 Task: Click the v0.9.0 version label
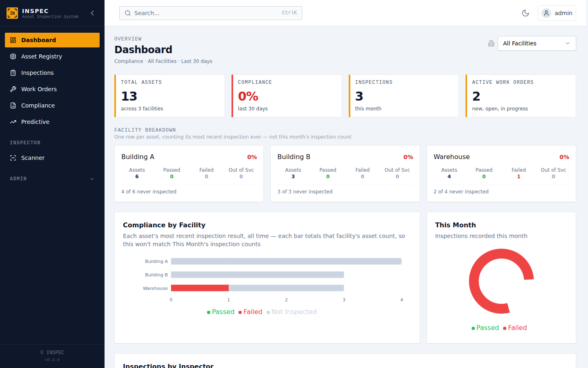point(52,360)
